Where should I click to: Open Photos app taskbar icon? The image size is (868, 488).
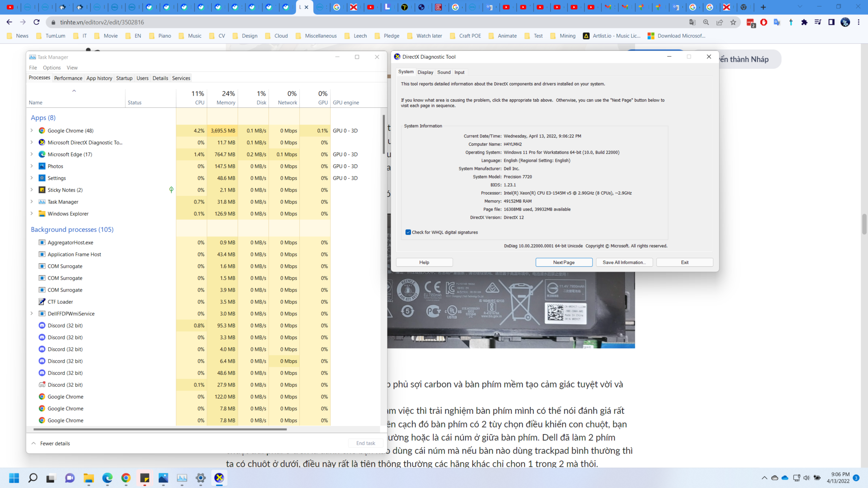tap(163, 478)
